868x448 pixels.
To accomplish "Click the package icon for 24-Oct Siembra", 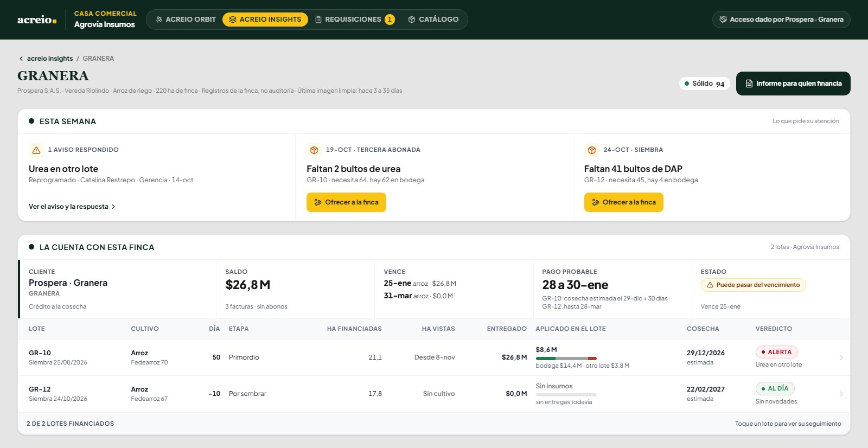I will [592, 150].
